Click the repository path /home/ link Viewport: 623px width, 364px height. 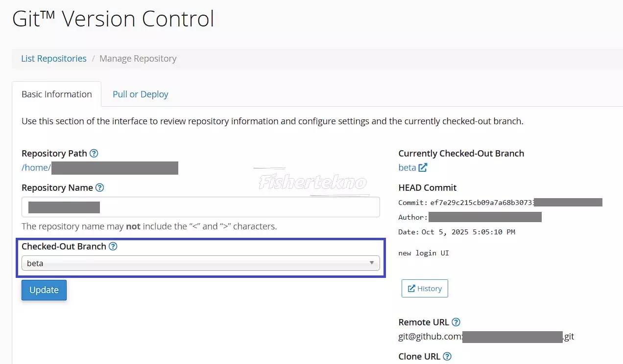(x=36, y=168)
